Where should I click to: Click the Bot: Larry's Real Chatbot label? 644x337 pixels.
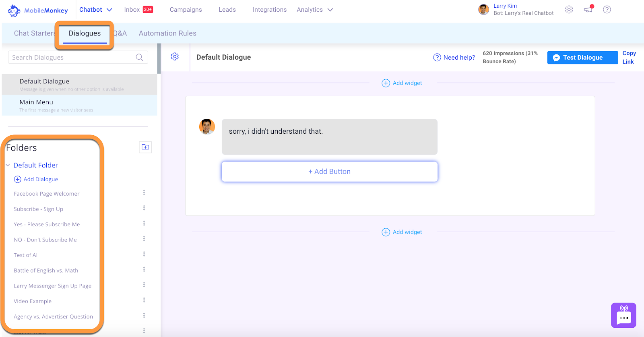524,13
